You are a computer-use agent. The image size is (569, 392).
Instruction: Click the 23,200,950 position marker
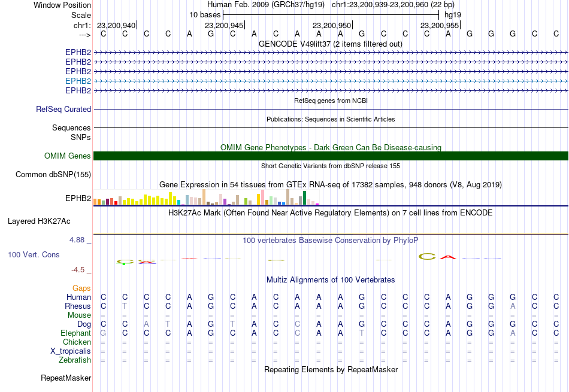coord(332,25)
